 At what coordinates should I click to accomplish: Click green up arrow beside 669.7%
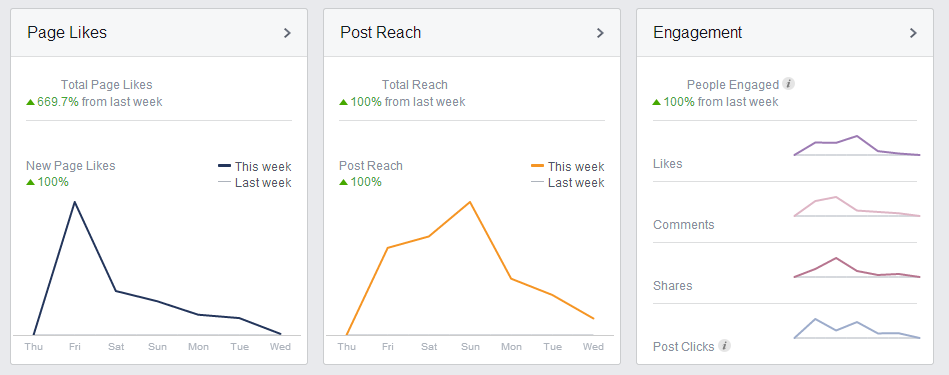pos(30,102)
